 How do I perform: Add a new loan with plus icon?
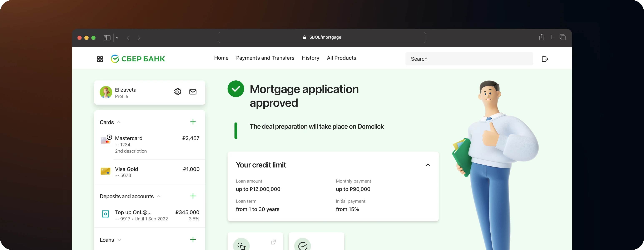point(193,239)
